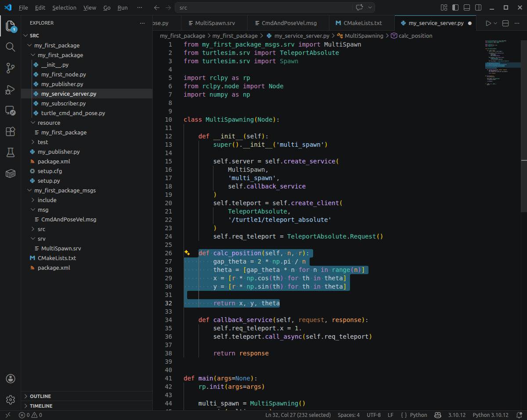Open the chat dropdown arrow in title bar
527x420 pixels.
click(370, 7)
